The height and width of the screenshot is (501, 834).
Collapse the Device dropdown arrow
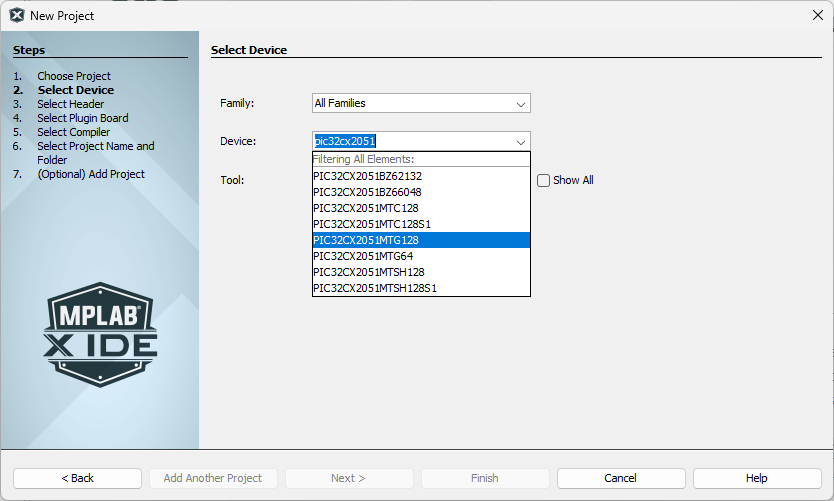[x=520, y=142]
